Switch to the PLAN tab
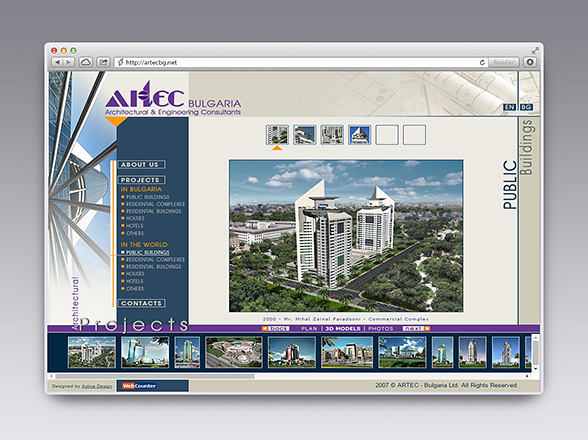 coord(309,329)
